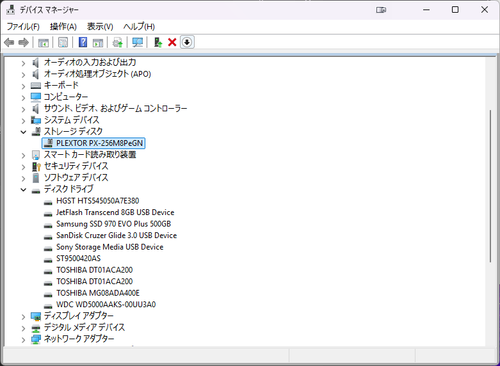Collapse the ストレージ ディスク node

coord(23,132)
